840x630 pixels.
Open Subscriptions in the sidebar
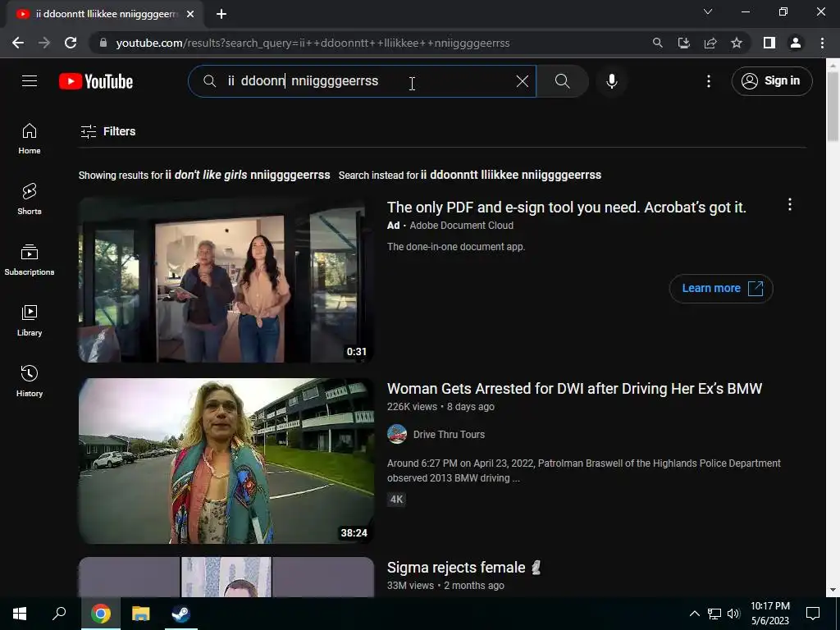click(30, 260)
